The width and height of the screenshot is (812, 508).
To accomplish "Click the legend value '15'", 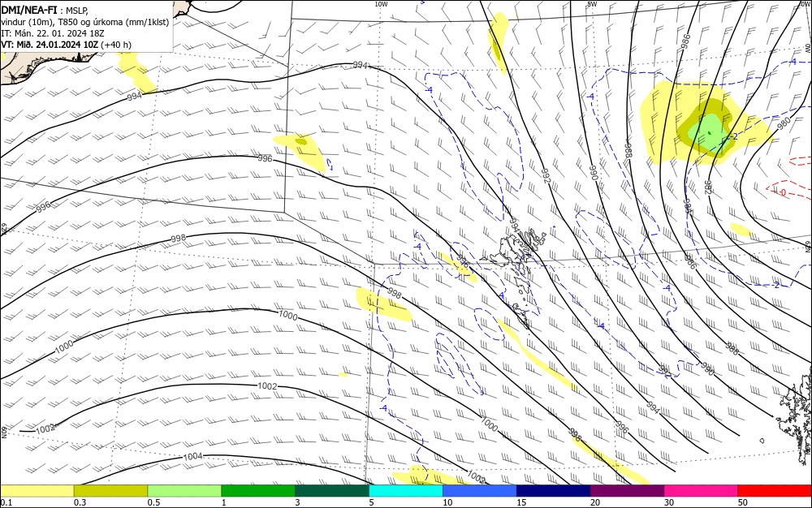I will [x=521, y=502].
